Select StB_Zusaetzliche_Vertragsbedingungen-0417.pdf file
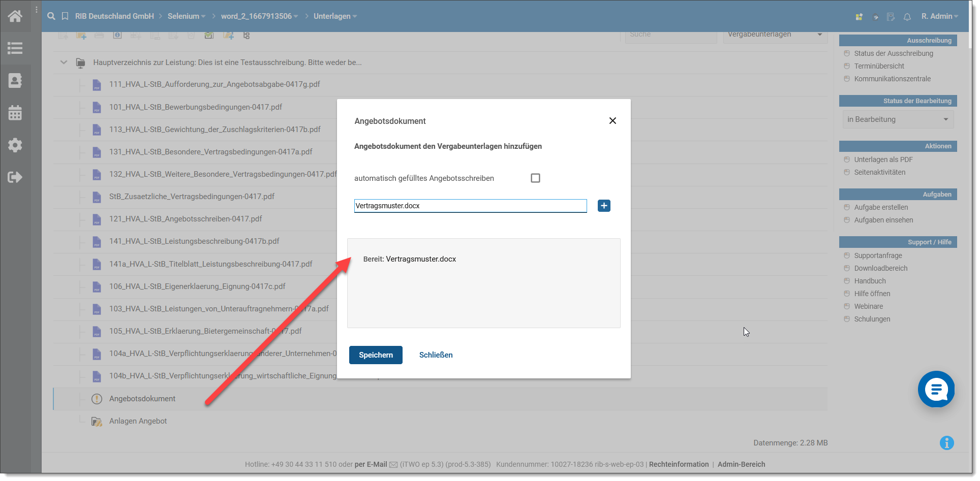Viewport: 980px width, 481px height. point(192,197)
